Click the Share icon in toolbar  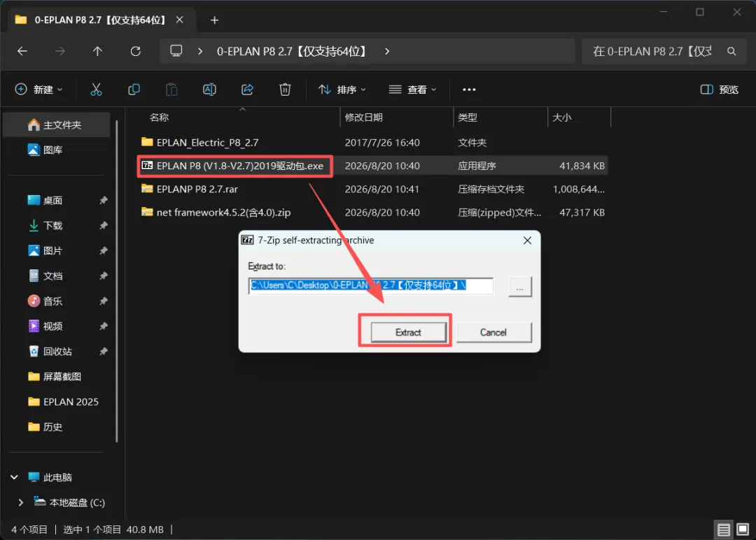coord(247,90)
